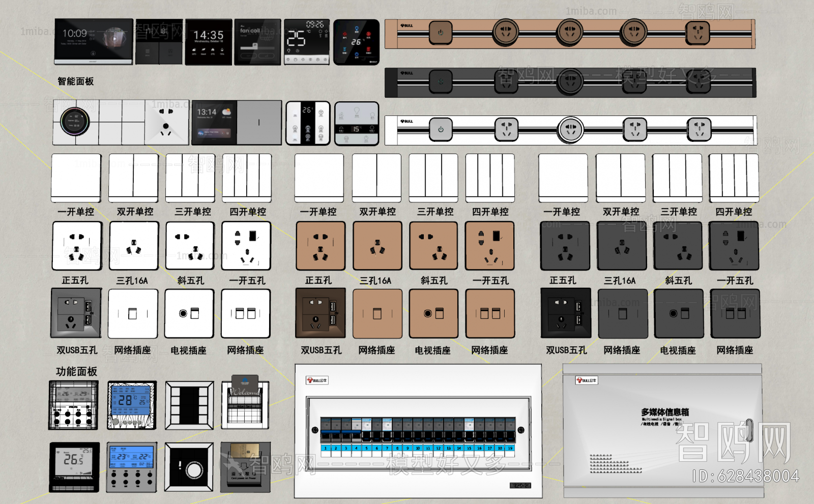Click BULL logo on the copper track
Image resolution: width=814 pixels, height=504 pixels.
pos(406,25)
